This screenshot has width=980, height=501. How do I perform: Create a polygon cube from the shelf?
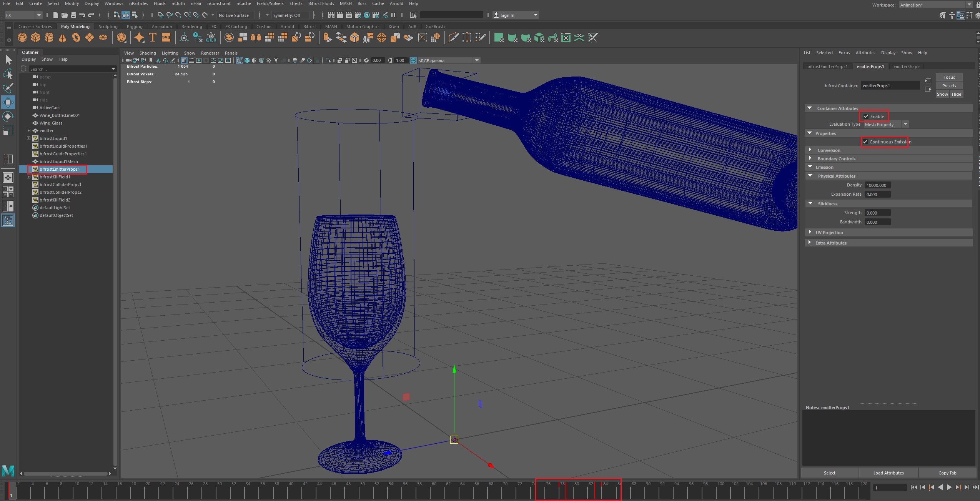click(36, 38)
